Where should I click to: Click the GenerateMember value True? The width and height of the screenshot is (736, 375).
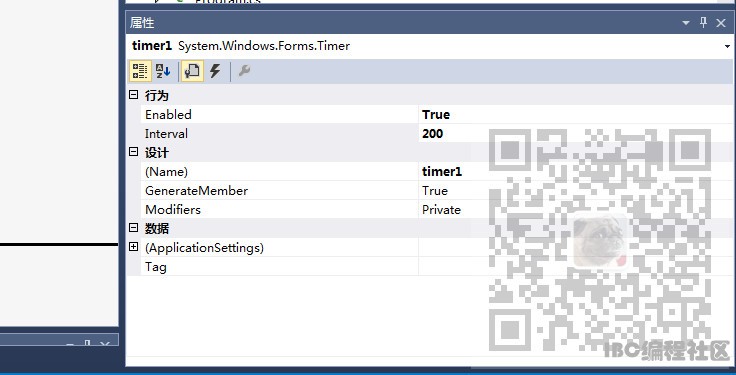(x=435, y=191)
